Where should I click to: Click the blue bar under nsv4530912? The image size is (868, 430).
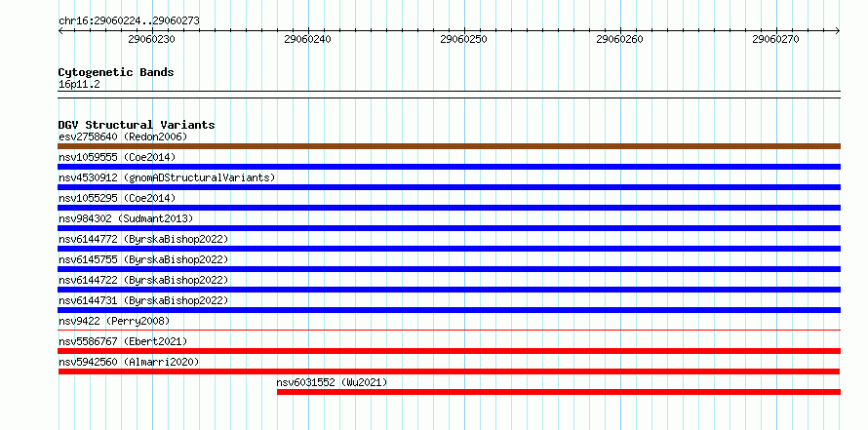tap(449, 187)
